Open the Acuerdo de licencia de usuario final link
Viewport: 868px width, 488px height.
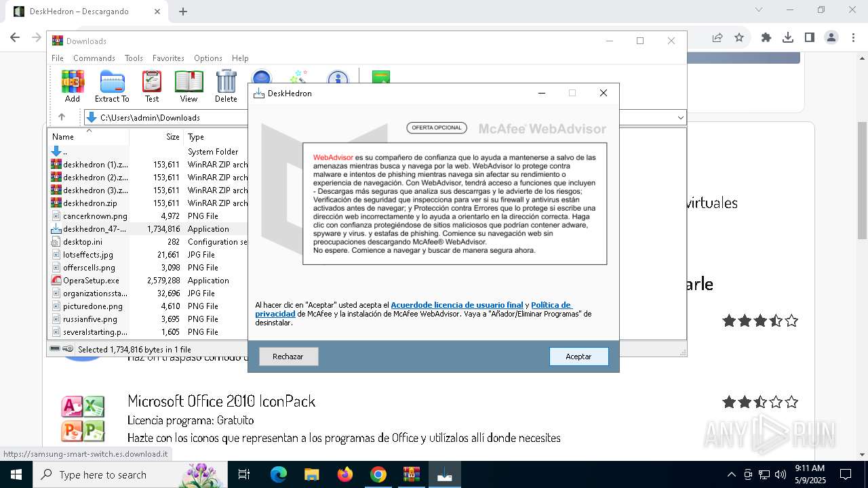(x=457, y=305)
